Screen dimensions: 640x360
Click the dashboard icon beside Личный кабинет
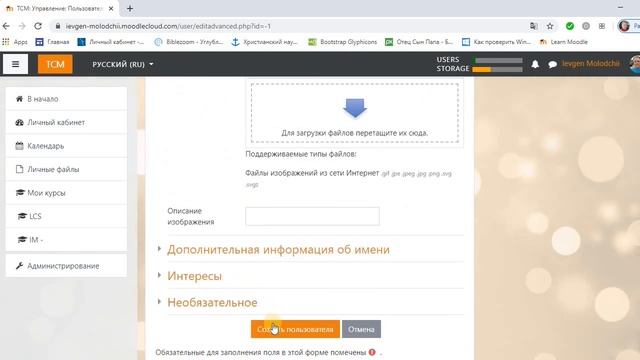point(19,122)
